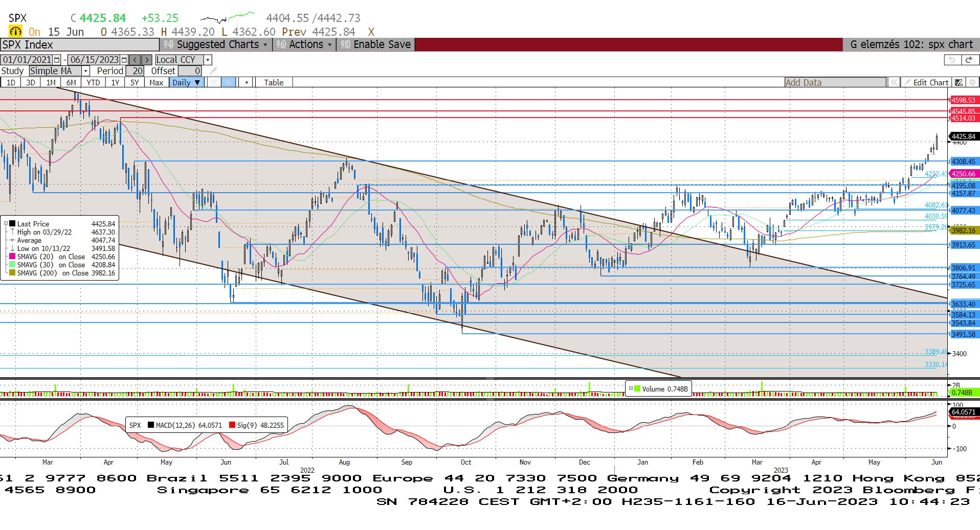Viewport: 980px width, 530px height.
Task: Click the Enable Save button
Action: click(x=376, y=44)
